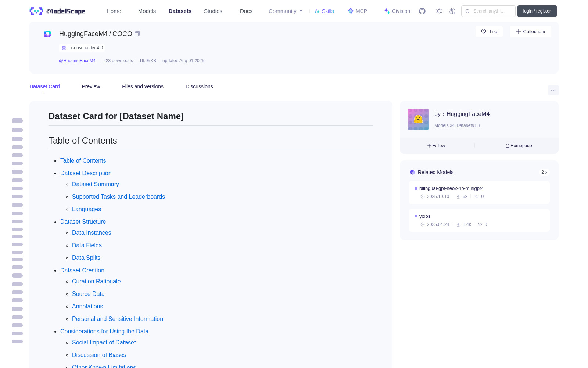Jump to Data Fields link

tap(87, 245)
